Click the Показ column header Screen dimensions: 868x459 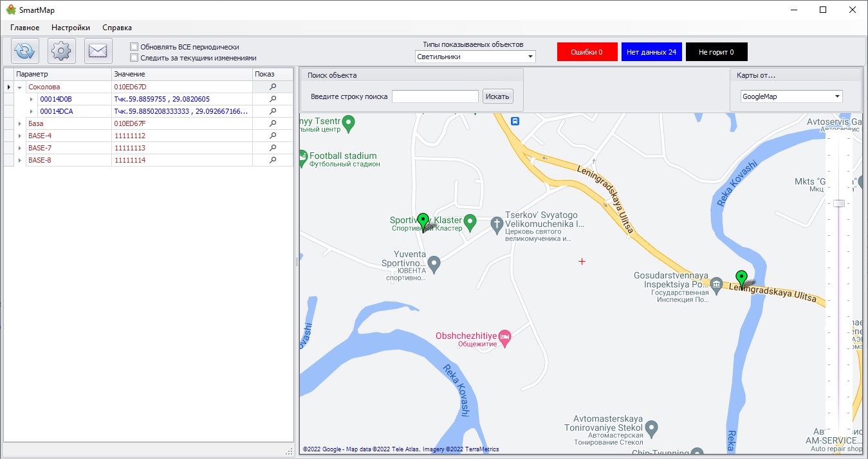(x=273, y=74)
